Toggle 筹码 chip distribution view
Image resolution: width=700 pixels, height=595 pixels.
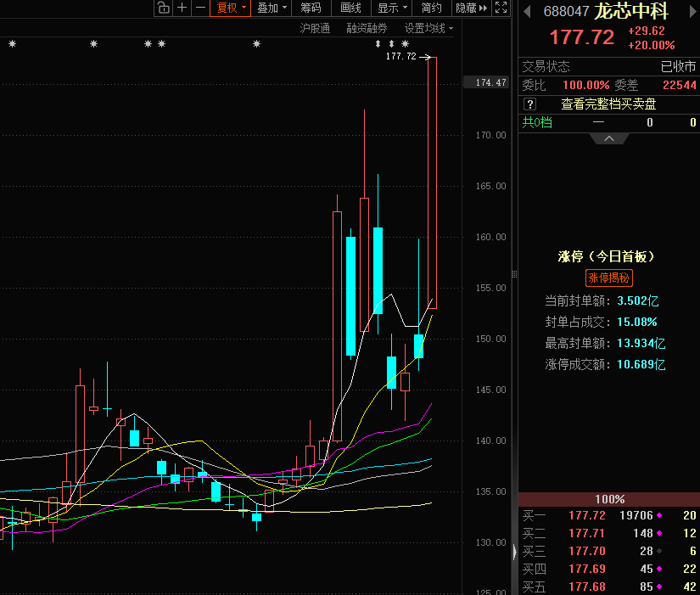coord(311,8)
